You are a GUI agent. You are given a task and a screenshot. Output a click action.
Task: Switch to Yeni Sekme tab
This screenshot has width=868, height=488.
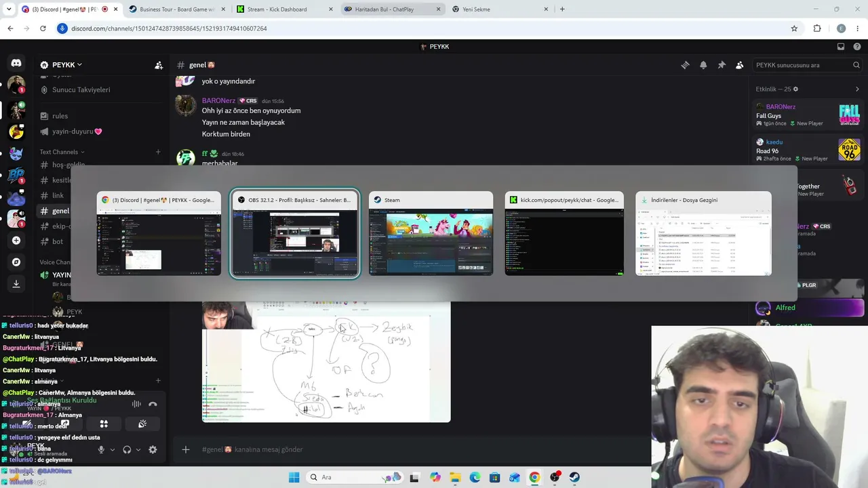pyautogui.click(x=499, y=9)
